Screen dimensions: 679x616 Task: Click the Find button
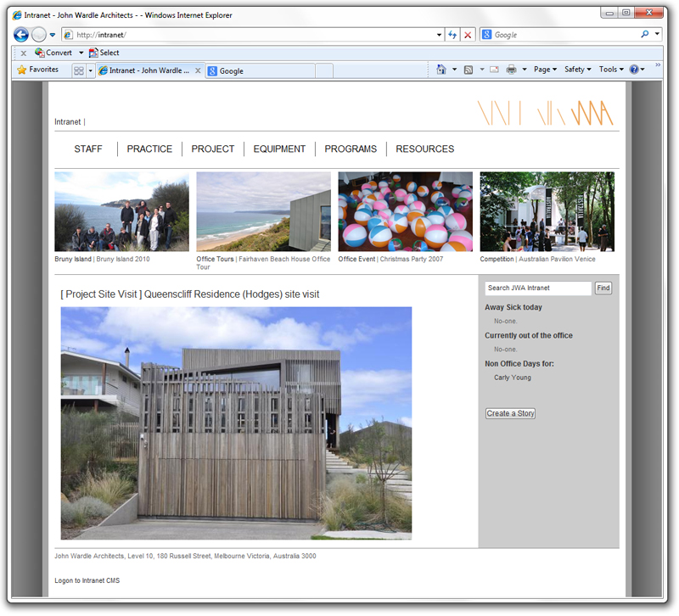click(603, 288)
